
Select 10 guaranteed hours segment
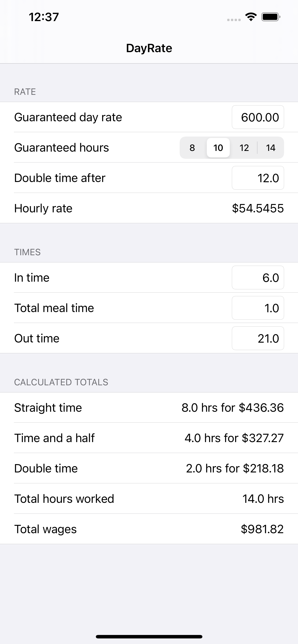218,148
